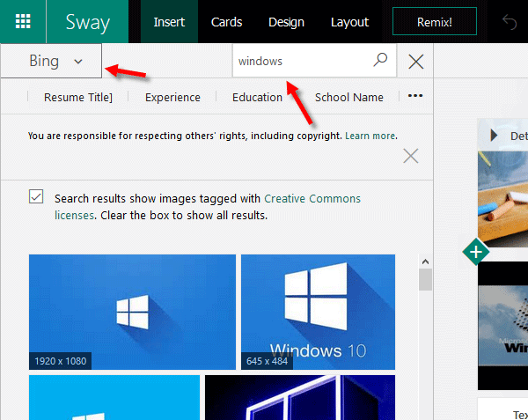Close the Insert pane with X
Image resolution: width=528 pixels, height=420 pixels.
click(416, 62)
